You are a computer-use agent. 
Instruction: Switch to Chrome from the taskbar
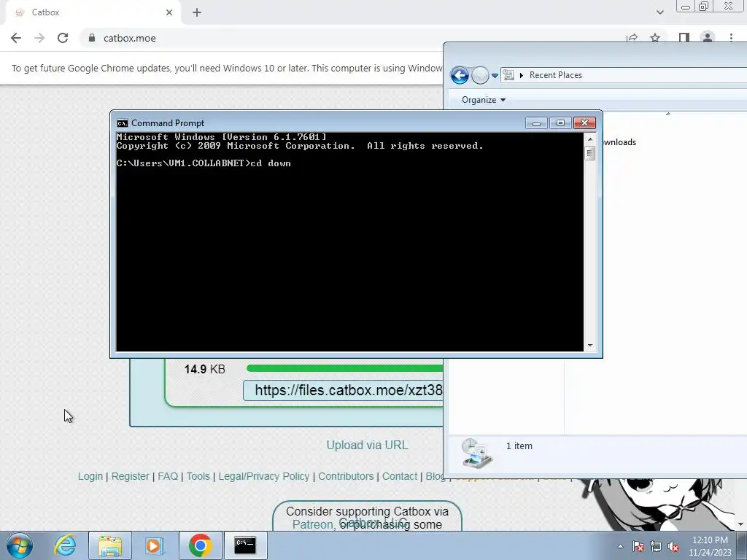(200, 545)
